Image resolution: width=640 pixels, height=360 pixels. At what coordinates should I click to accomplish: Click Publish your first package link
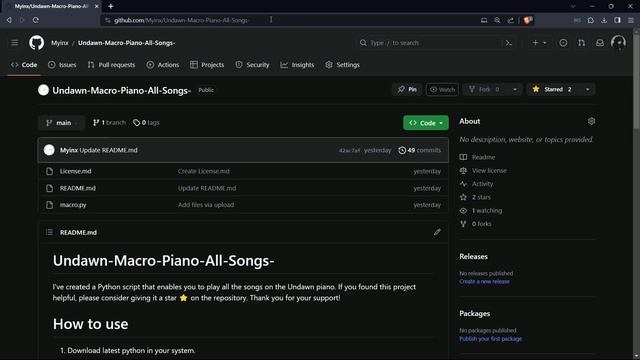click(491, 339)
